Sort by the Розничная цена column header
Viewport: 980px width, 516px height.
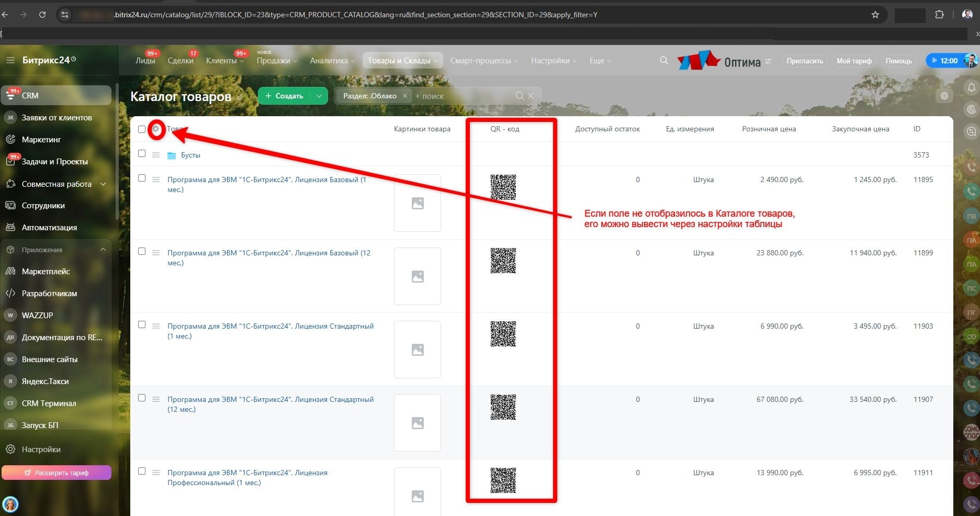pyautogui.click(x=769, y=129)
